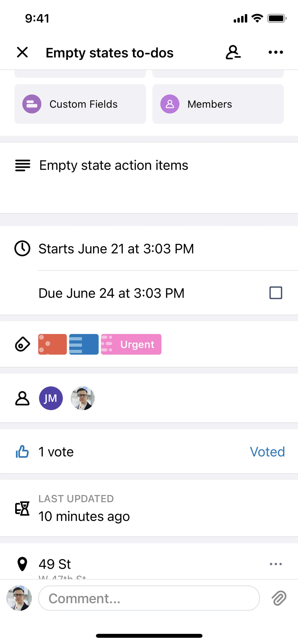The width and height of the screenshot is (298, 644).
Task: Expand the 49 St location options
Action: (275, 564)
